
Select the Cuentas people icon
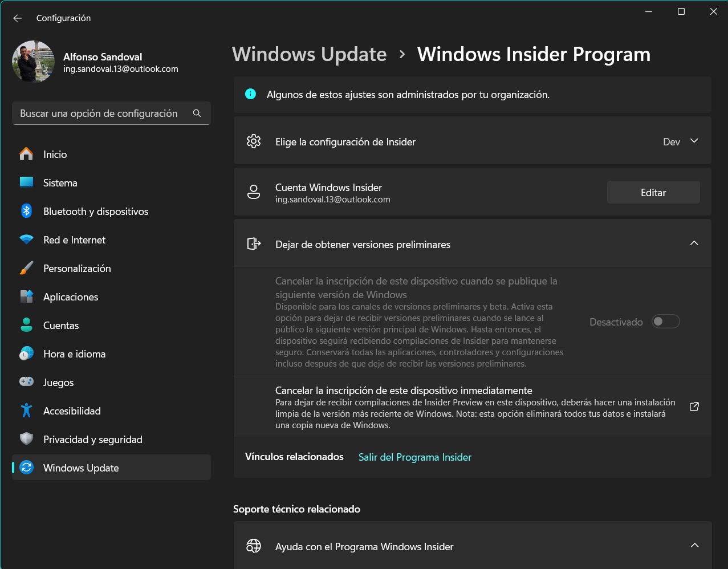(27, 325)
